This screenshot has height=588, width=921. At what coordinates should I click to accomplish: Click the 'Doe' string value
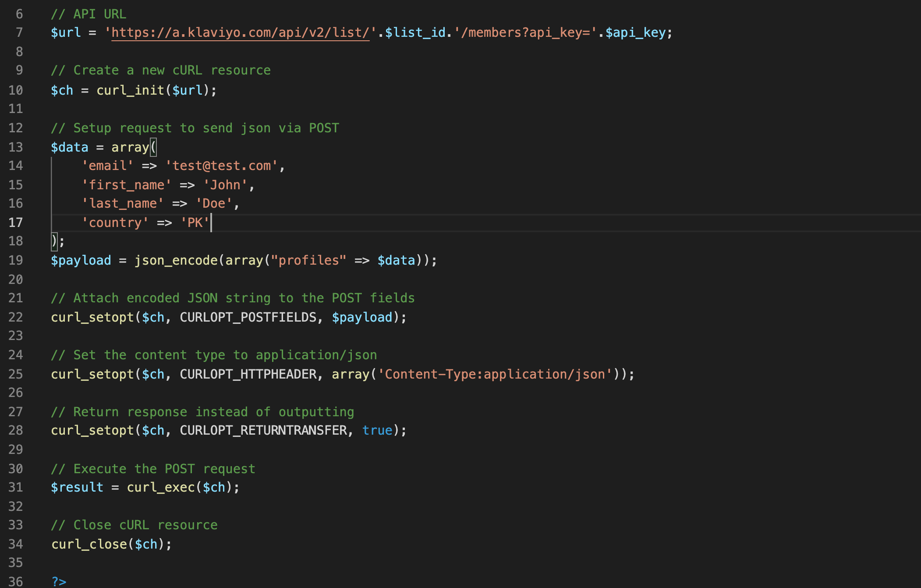[x=214, y=203]
